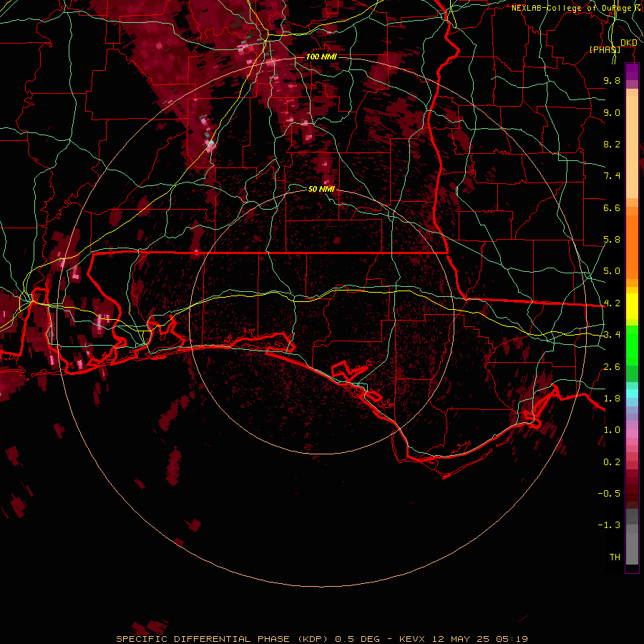Select the bright green segment of the color bar

[632, 345]
